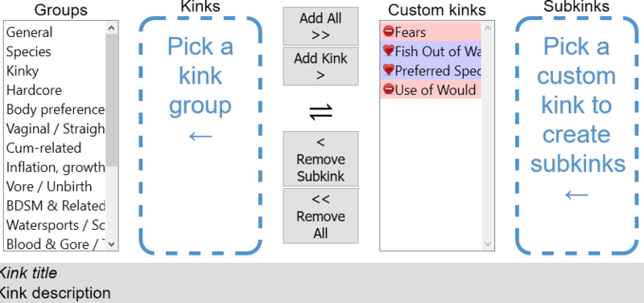Image resolution: width=644 pixels, height=303 pixels.
Task: Click Groups list scroll down arrow
Action: (x=112, y=244)
